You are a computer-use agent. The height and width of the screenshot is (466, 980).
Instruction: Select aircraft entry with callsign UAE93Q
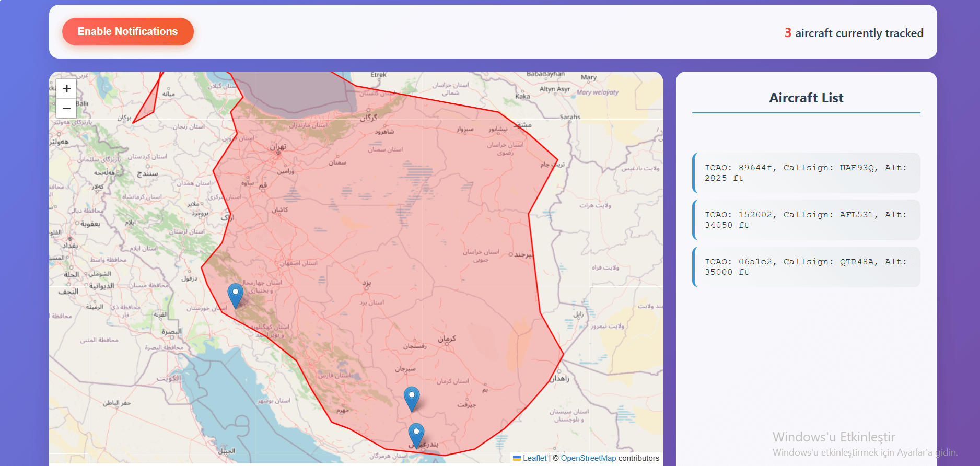coord(806,173)
